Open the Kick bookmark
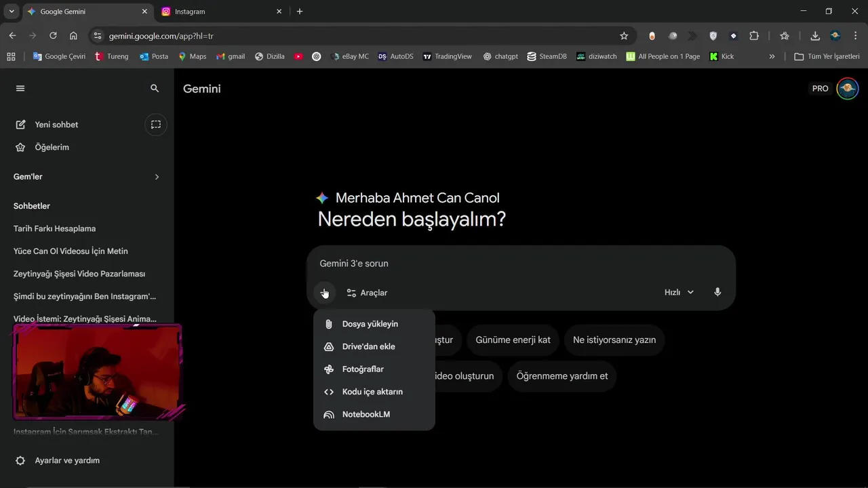 tap(722, 56)
